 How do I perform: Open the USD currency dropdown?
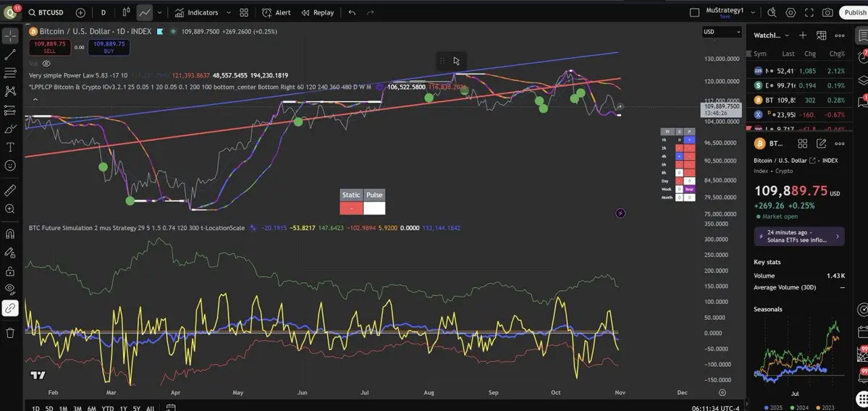(722, 32)
